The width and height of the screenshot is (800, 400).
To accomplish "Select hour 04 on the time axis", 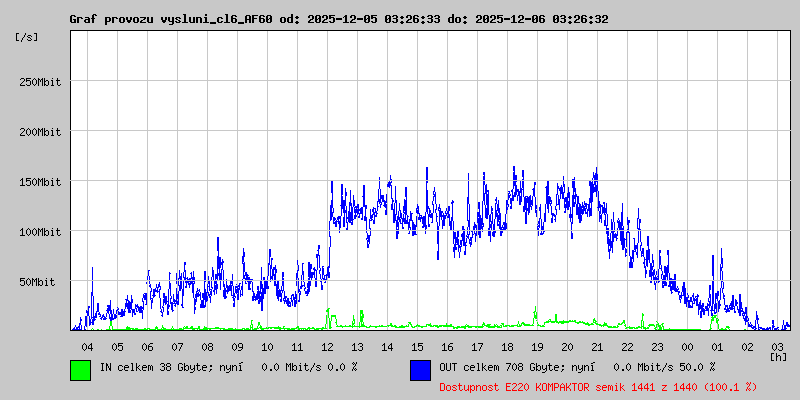I will coord(87,346).
